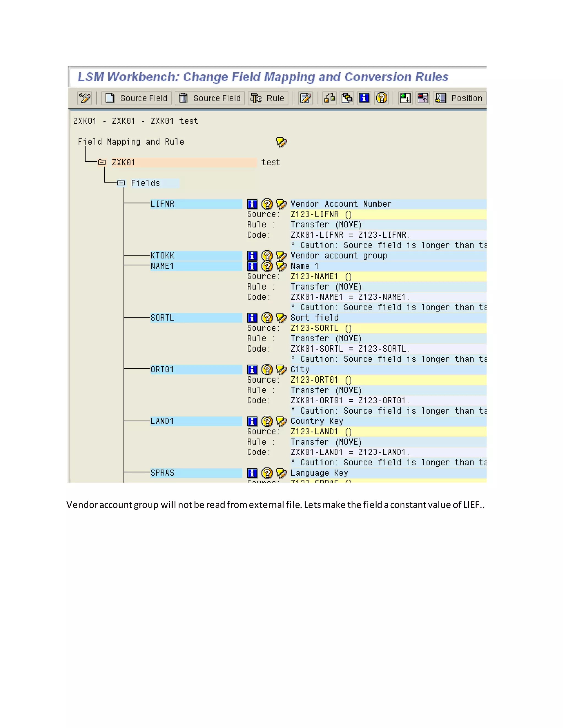Viewport: 563px width, 728px height.
Task: Click the delete Source Field trash button
Action: pos(210,98)
